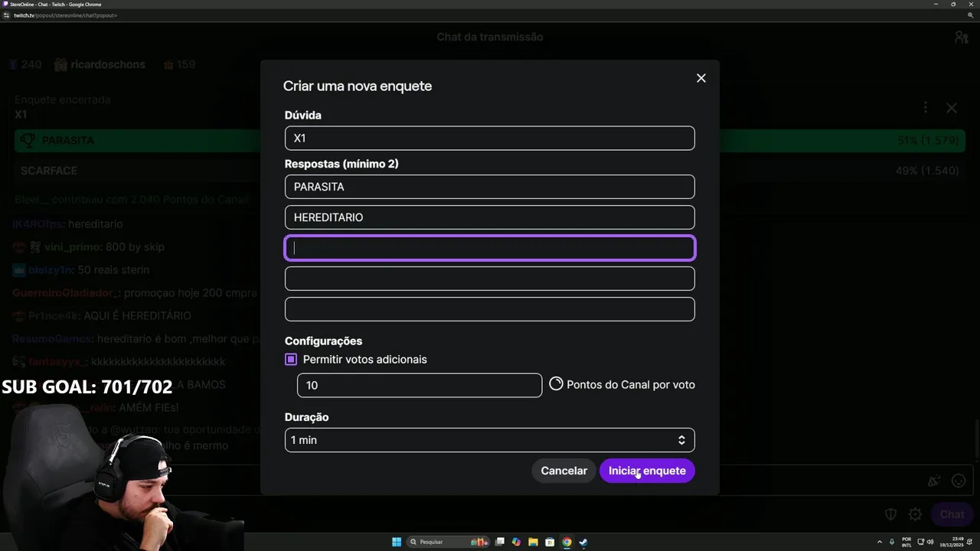This screenshot has height=551, width=980.
Task: Click the purple Chat send button
Action: pyautogui.click(x=952, y=514)
